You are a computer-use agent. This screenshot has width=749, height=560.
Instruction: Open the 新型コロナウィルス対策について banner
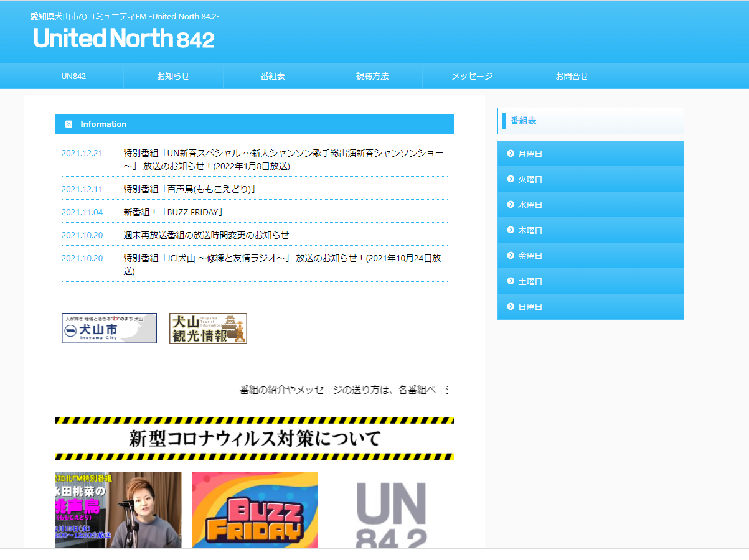pos(255,439)
